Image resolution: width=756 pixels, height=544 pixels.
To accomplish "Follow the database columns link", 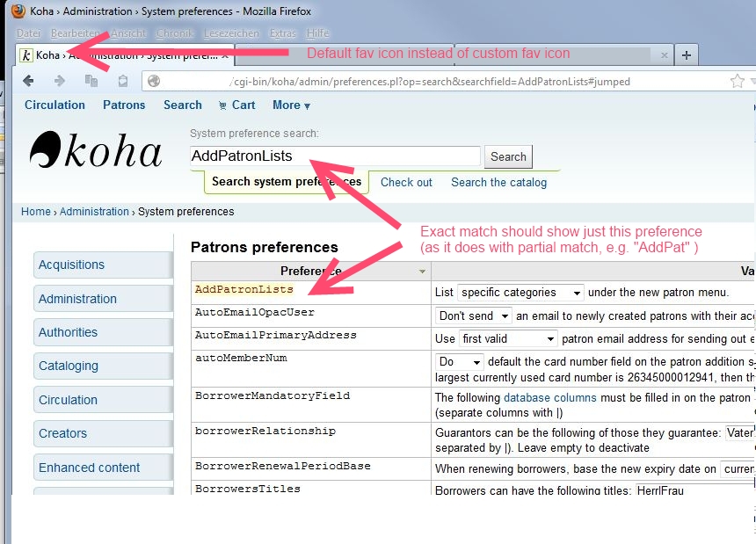I will (x=549, y=397).
